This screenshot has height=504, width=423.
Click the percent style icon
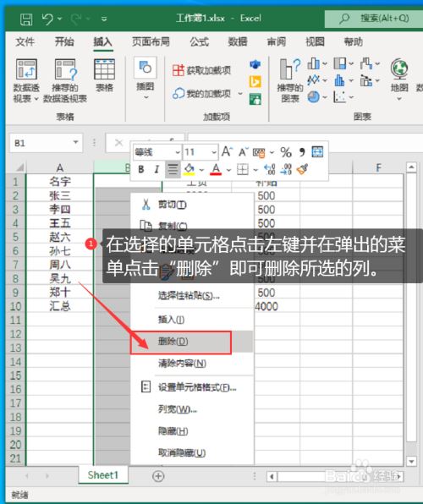tap(286, 152)
